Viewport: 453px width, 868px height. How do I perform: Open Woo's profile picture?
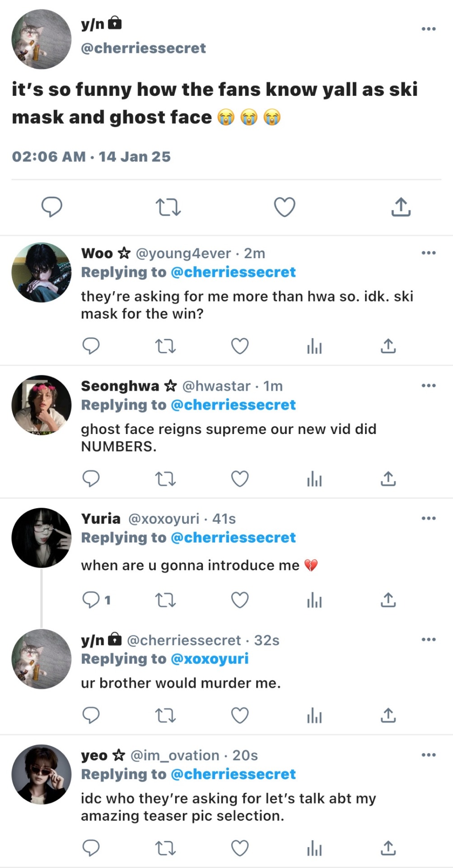(41, 273)
